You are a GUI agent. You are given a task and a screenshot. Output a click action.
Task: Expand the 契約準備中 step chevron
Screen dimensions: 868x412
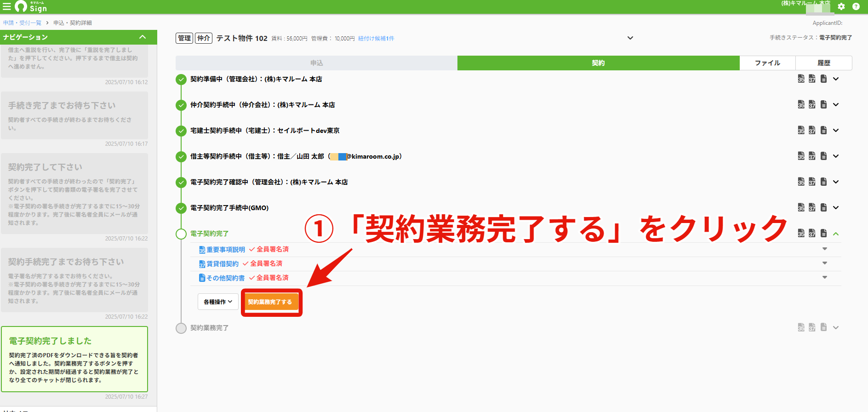[836, 79]
